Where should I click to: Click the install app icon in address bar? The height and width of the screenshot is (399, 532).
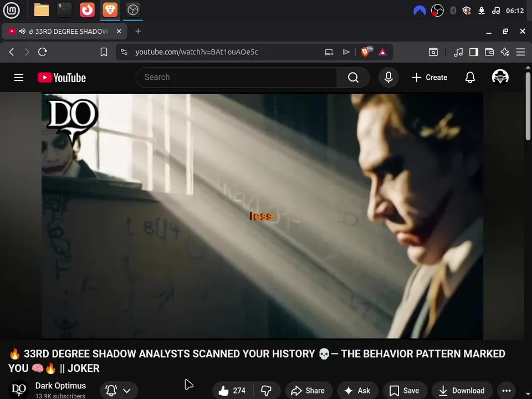click(329, 52)
